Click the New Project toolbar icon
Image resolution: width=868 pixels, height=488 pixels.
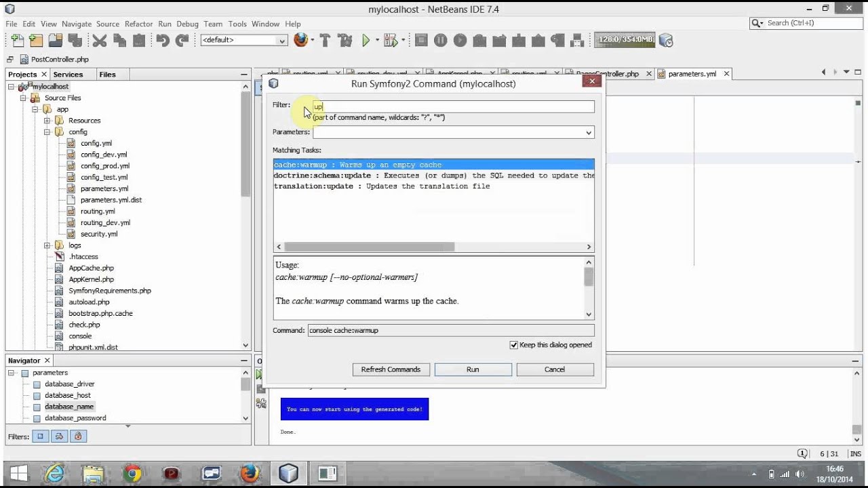[36, 41]
